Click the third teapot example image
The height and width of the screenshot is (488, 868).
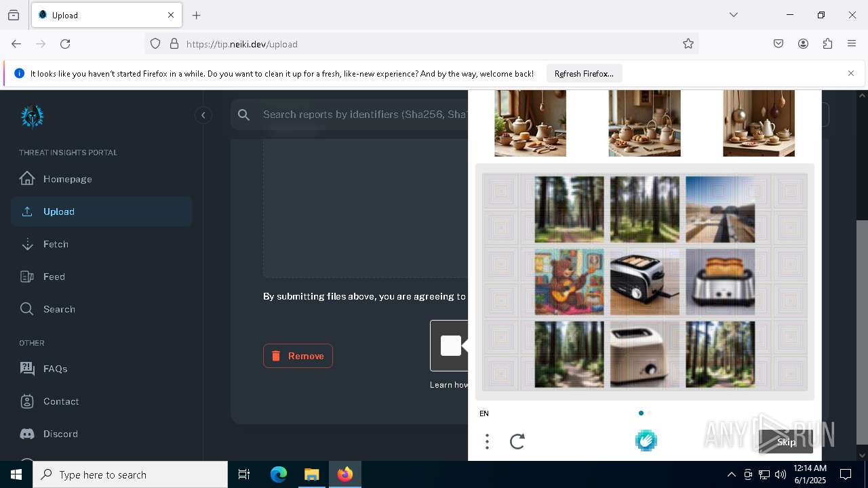759,123
